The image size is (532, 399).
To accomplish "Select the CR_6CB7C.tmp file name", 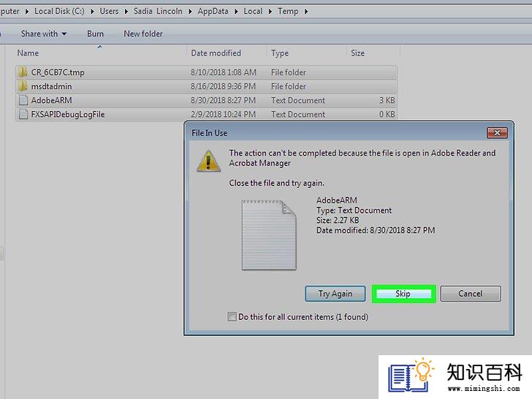I will click(x=58, y=72).
